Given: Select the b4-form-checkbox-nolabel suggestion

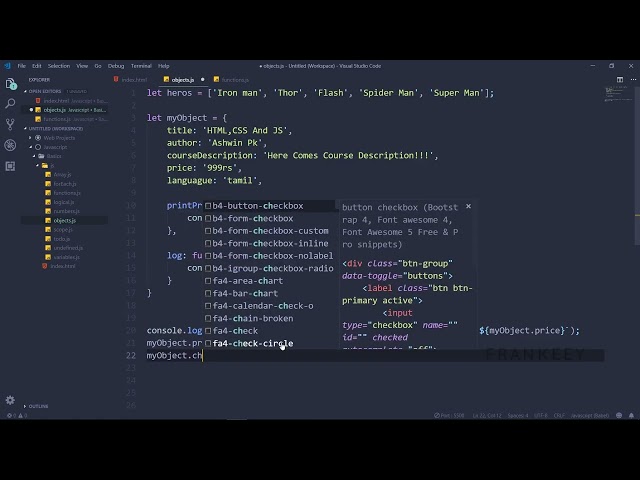Looking at the screenshot, I should click(x=270, y=256).
